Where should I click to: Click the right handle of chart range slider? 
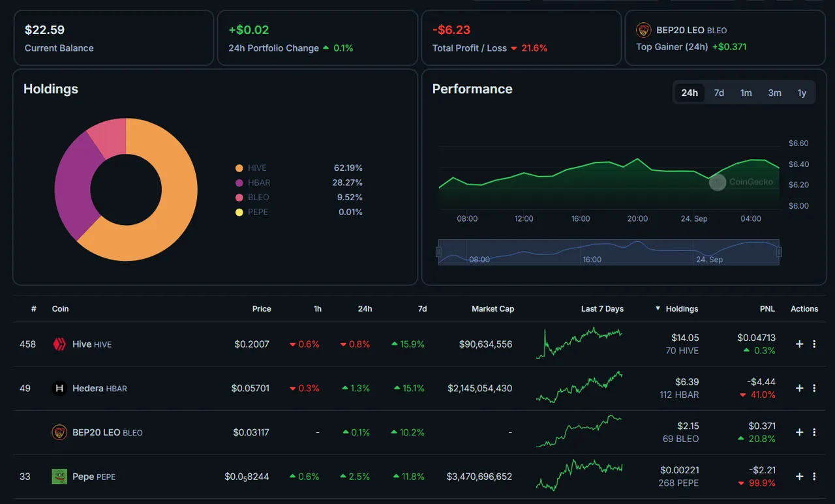point(778,252)
